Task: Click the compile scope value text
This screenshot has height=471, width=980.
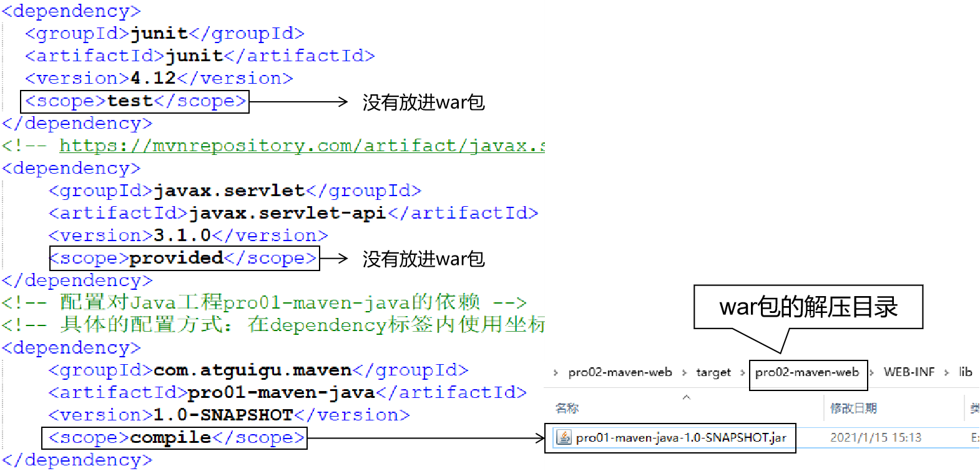Action: tap(170, 437)
